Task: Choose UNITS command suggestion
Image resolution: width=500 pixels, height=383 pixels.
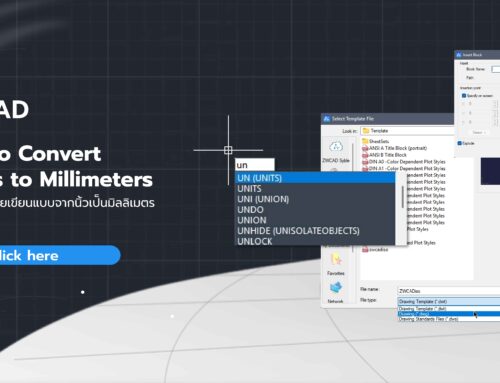Action: [x=315, y=189]
